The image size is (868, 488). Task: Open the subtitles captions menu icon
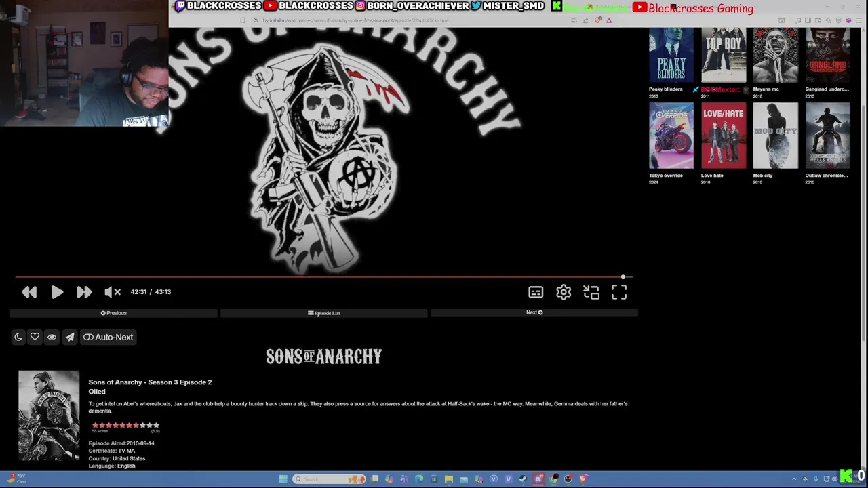(536, 292)
